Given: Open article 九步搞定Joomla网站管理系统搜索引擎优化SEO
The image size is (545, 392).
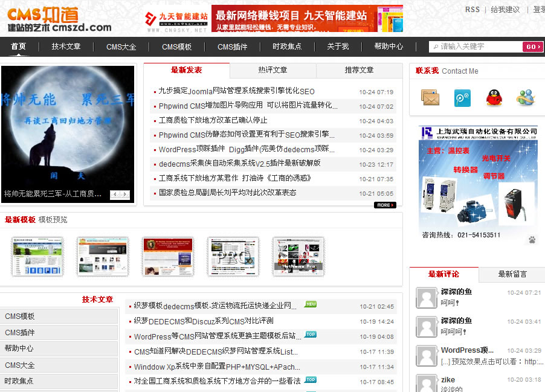Looking at the screenshot, I should 236,91.
